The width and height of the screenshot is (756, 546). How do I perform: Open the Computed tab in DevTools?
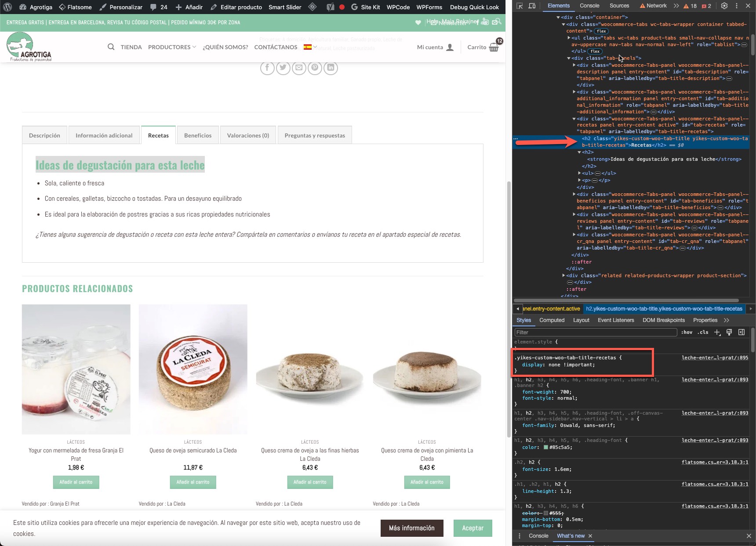point(552,320)
